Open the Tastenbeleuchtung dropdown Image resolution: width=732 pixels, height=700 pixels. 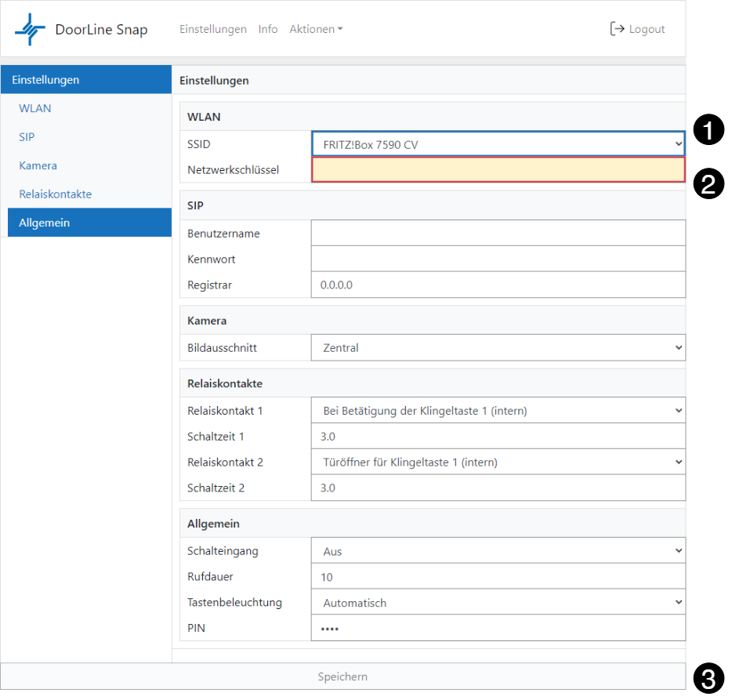(498, 603)
